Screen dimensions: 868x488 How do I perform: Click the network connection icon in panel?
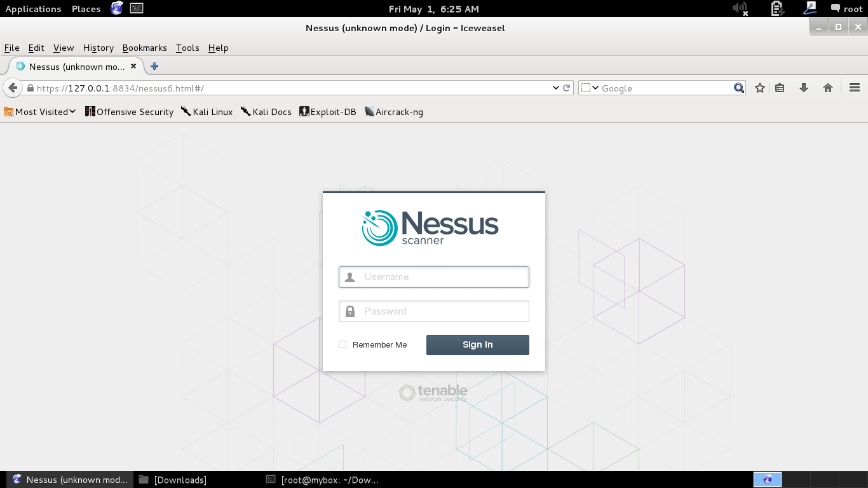[810, 8]
